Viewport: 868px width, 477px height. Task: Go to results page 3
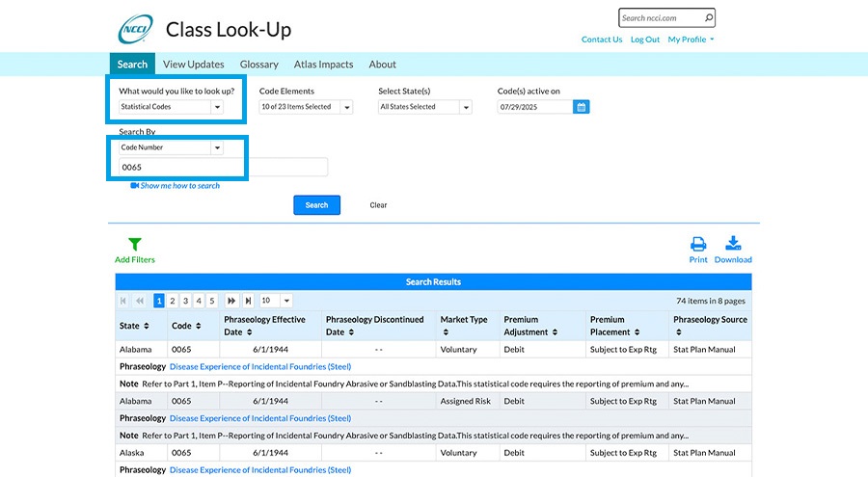[185, 301]
